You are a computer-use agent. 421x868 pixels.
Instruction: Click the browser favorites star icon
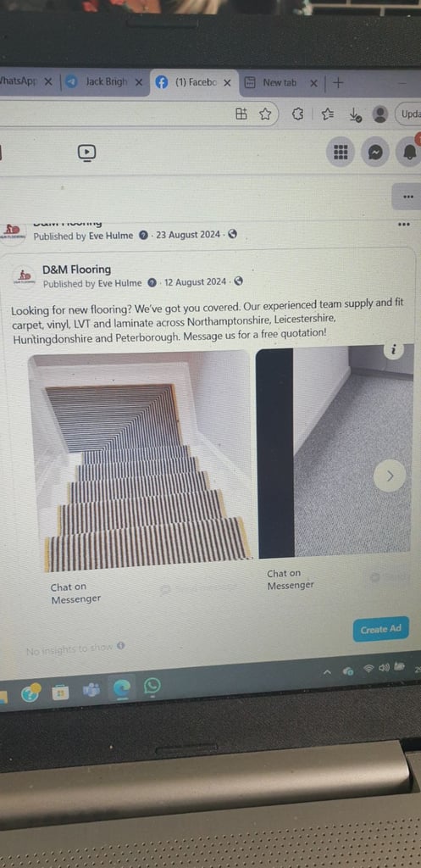point(265,114)
